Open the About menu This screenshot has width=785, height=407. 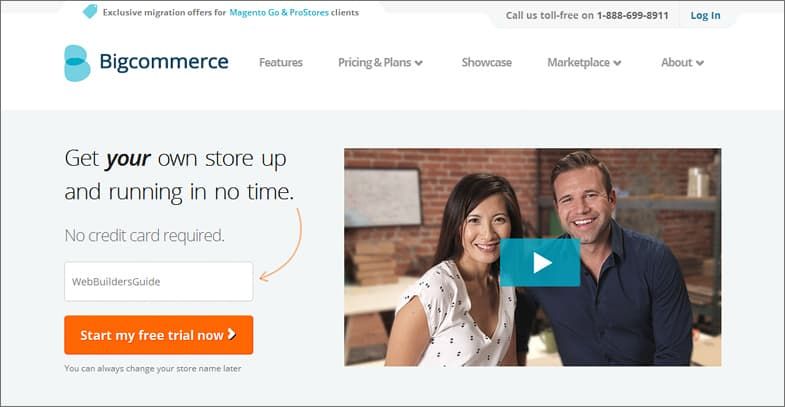676,63
